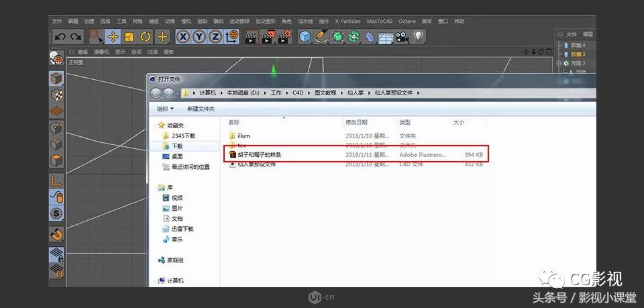This screenshot has height=308, width=644.
Task: Click Render to Picture Viewer icon
Action: click(x=268, y=37)
